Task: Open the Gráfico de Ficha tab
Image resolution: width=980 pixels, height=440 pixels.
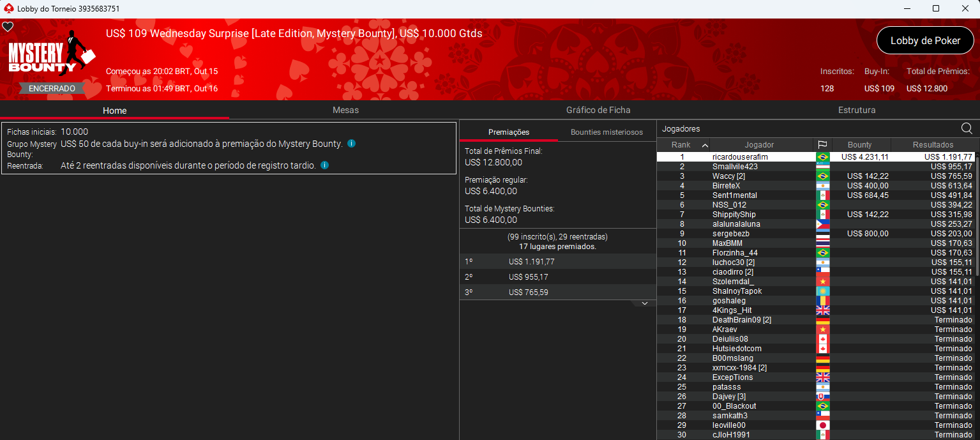Action: tap(598, 110)
